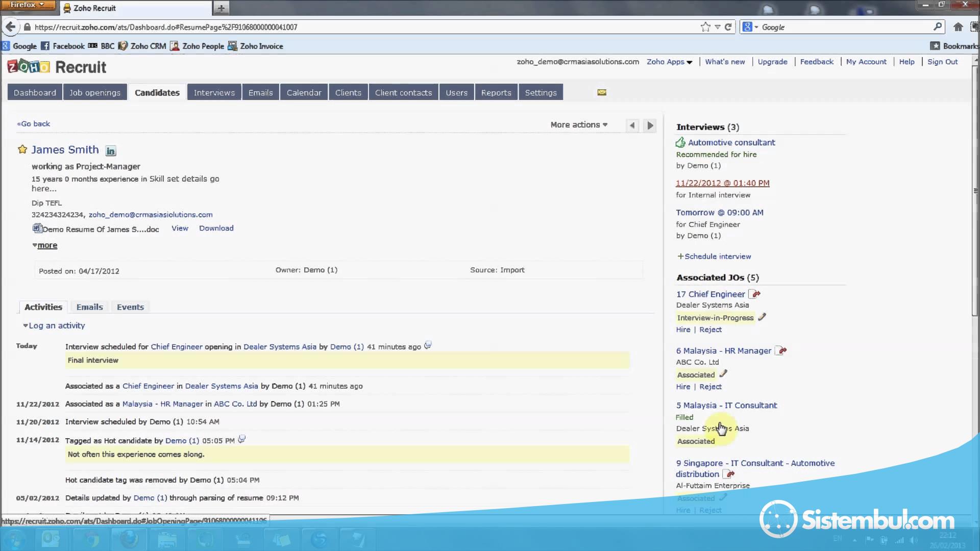Expand the Zoho Apps dropdown
The image size is (980, 551).
tap(669, 62)
